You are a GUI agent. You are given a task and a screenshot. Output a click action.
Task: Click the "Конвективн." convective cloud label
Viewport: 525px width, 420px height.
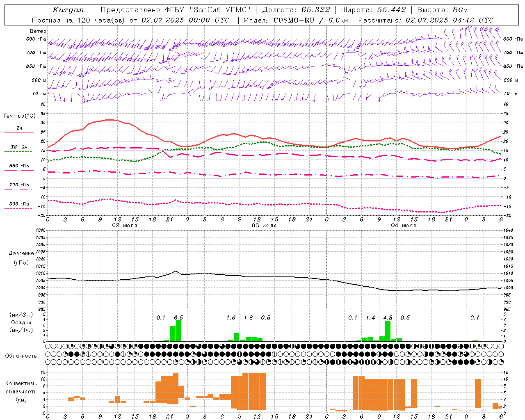[x=21, y=383]
